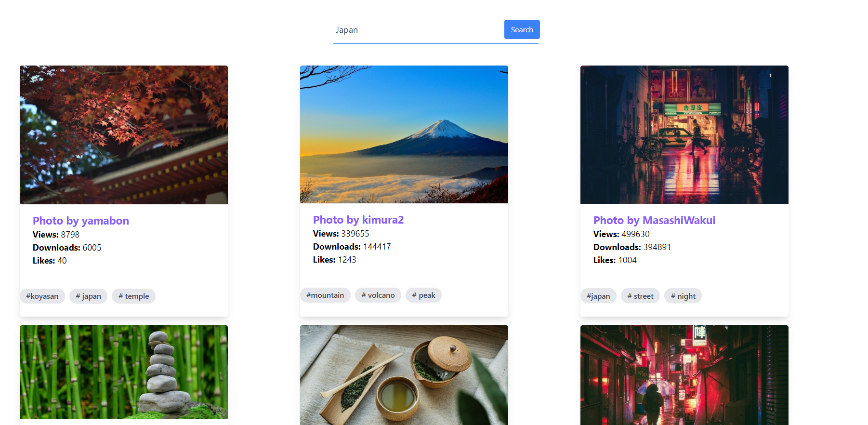Click the Photo by kimura2 title
Viewport: 868px width, 425px height.
tap(358, 220)
